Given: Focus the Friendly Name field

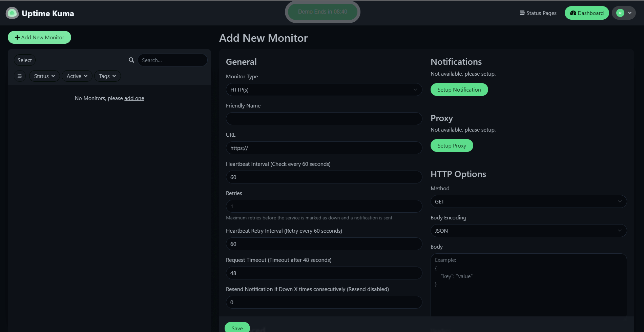Looking at the screenshot, I should point(324,119).
